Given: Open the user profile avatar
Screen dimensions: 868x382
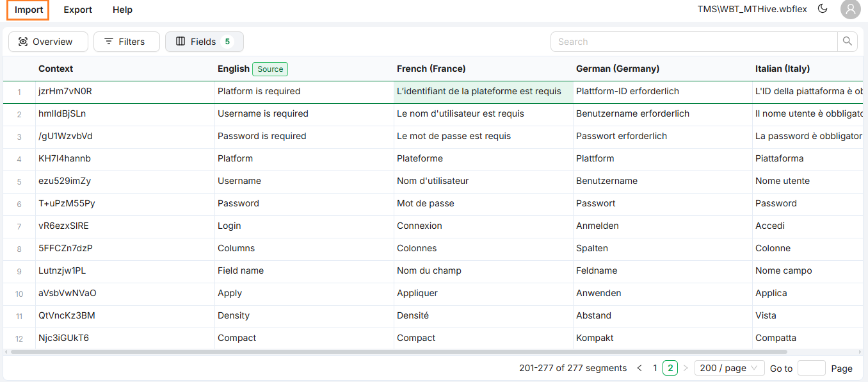Looking at the screenshot, I should 851,10.
